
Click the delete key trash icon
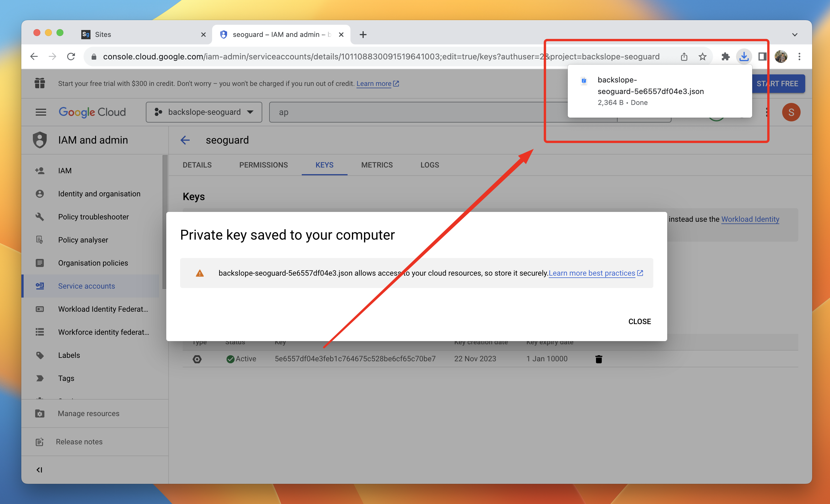click(598, 359)
